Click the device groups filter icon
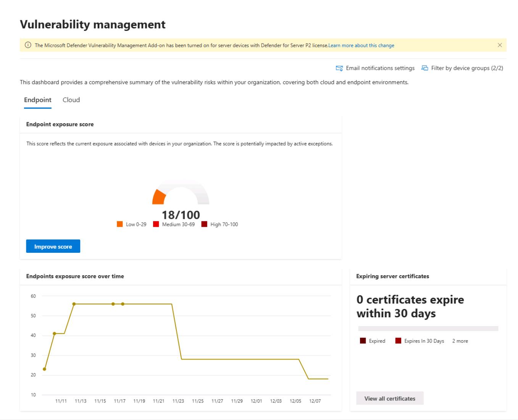The height and width of the screenshot is (420, 518). tap(424, 68)
